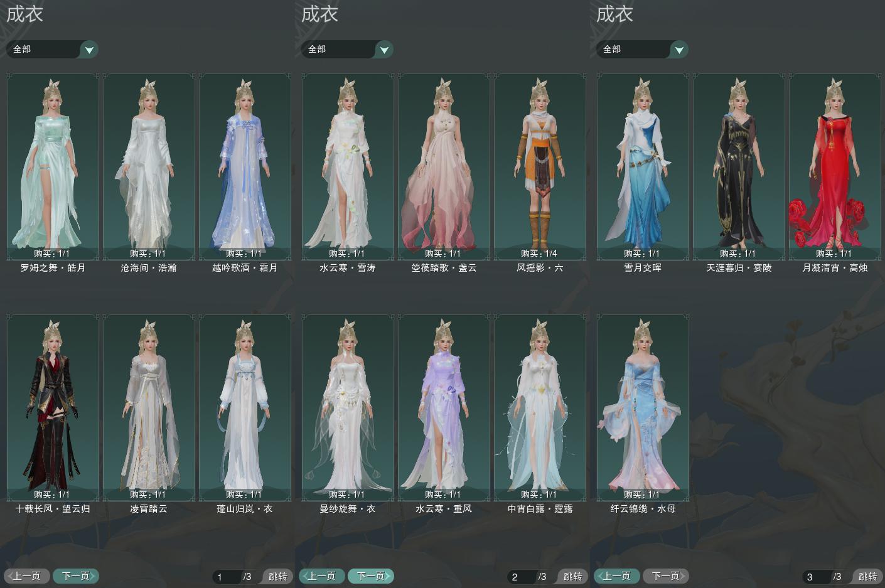Click 下一页 in the page 1 panel
The height and width of the screenshot is (588, 885).
[x=76, y=575]
